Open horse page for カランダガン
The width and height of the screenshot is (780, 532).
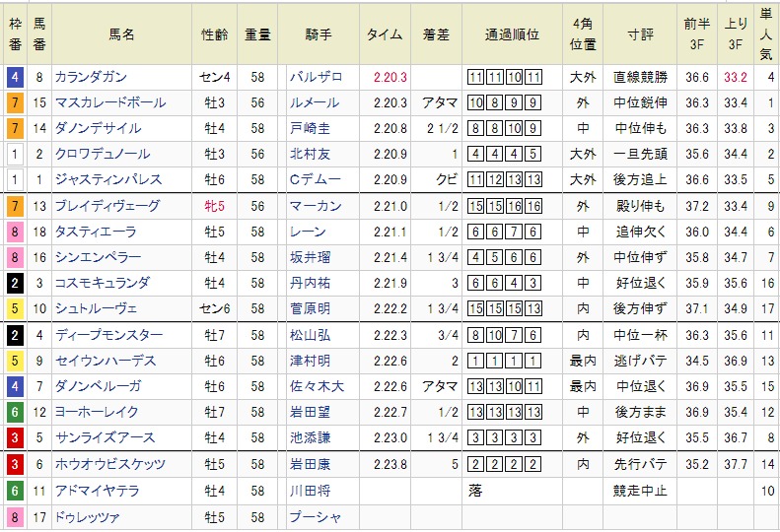tap(92, 77)
